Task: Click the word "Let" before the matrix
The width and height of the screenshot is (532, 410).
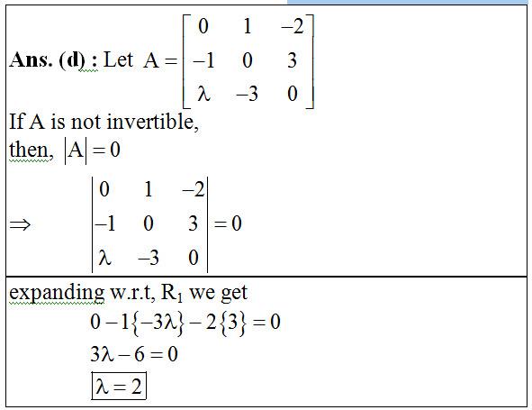Action: 118,59
